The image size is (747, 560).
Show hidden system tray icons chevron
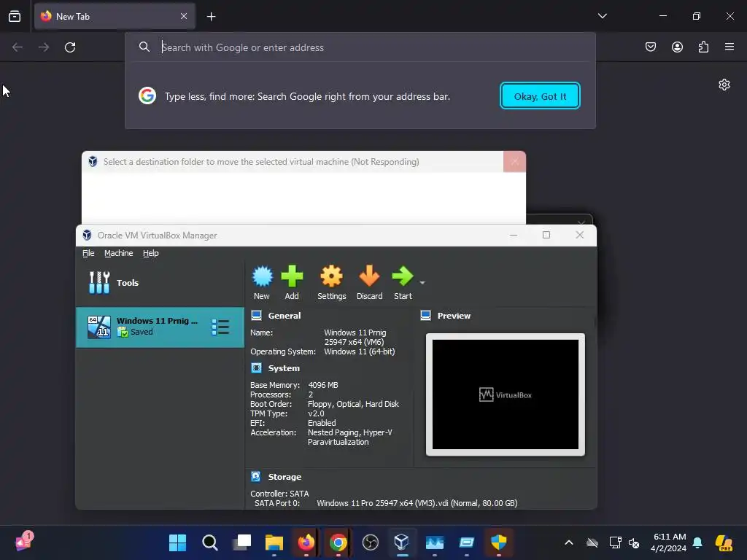pos(569,542)
